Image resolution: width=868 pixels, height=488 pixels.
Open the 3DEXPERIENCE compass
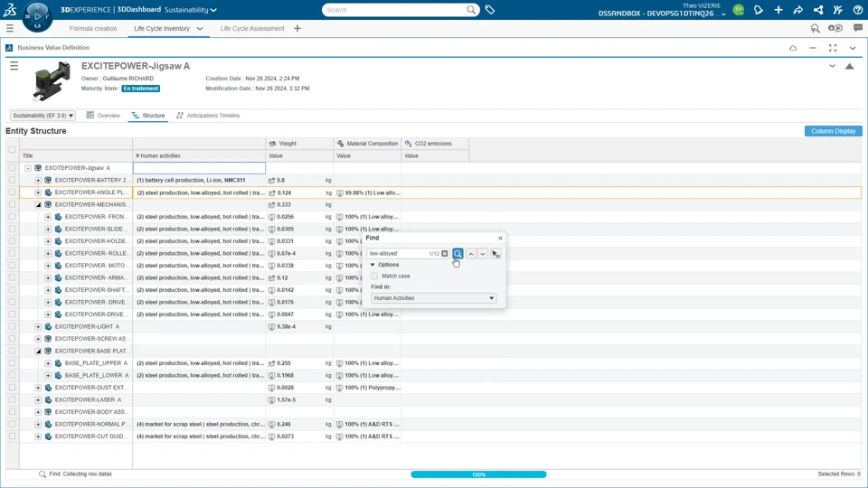37,16
